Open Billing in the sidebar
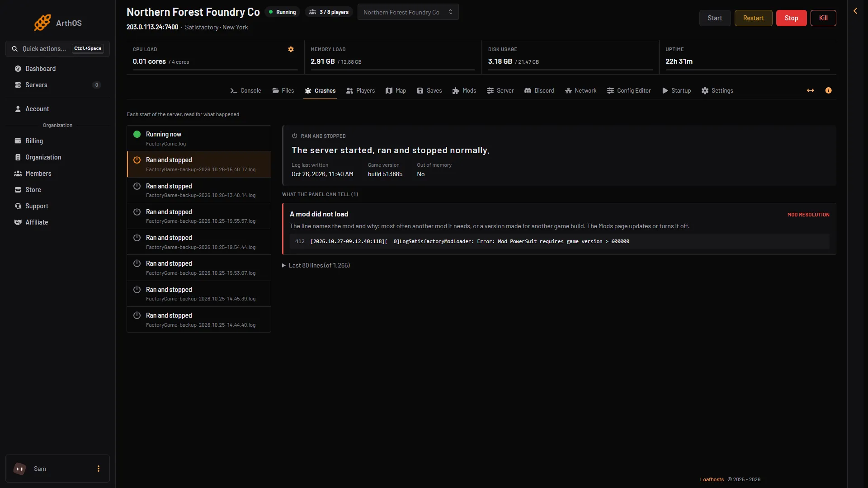Image resolution: width=868 pixels, height=488 pixels. 57,141
